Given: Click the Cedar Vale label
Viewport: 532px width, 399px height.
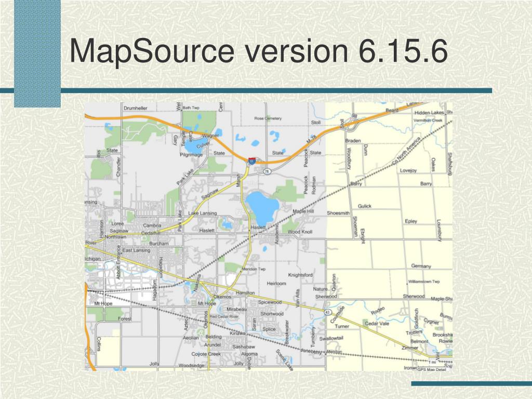Looking at the screenshot, I should (x=377, y=323).
